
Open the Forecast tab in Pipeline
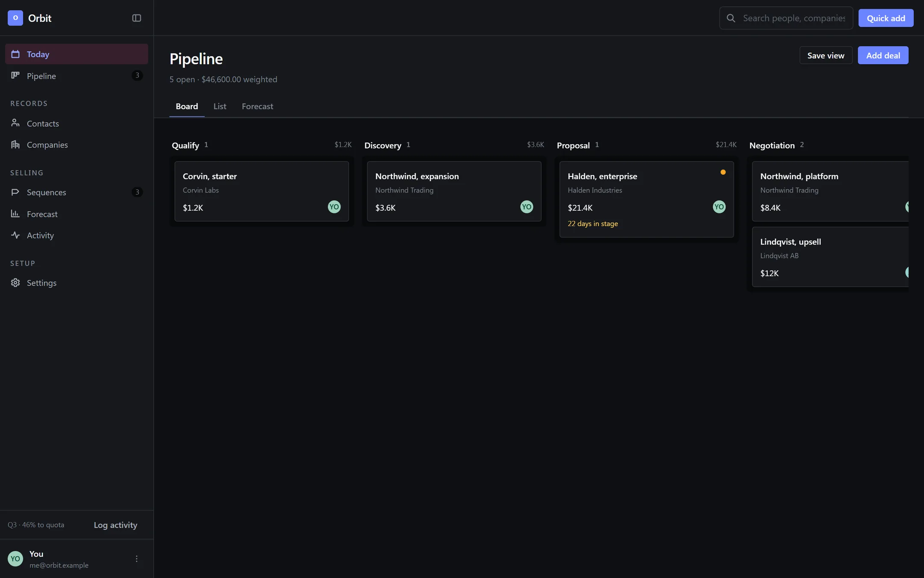(x=258, y=106)
